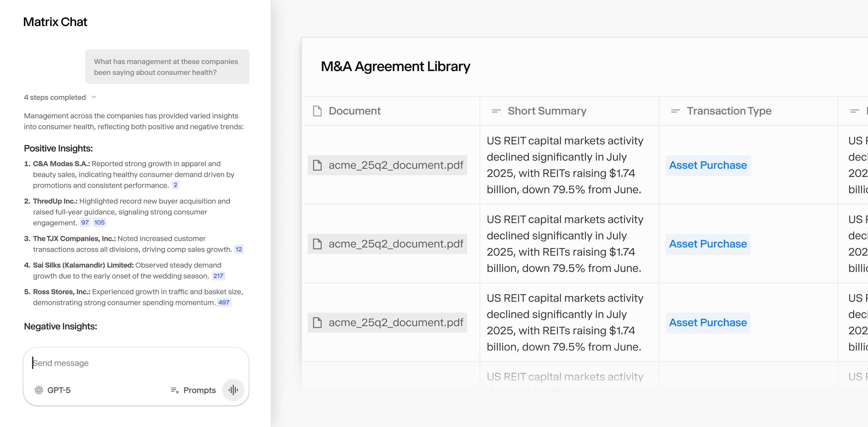
Task: Open acme_25q2_document.pdf in the first row
Action: coord(395,165)
